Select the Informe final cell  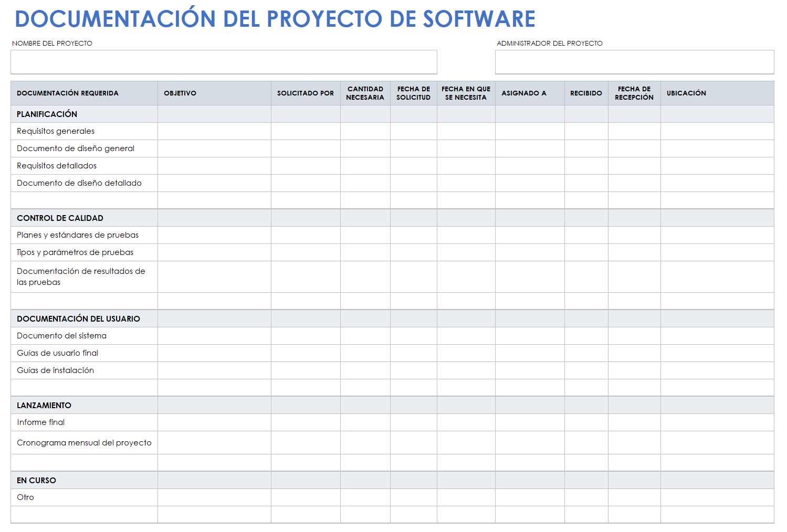[84, 422]
